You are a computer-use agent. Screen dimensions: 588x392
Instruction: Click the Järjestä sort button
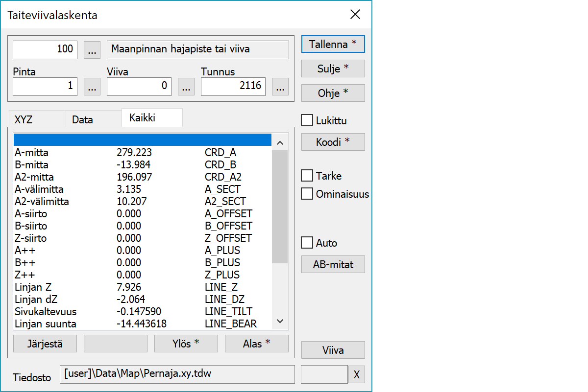pyautogui.click(x=45, y=344)
